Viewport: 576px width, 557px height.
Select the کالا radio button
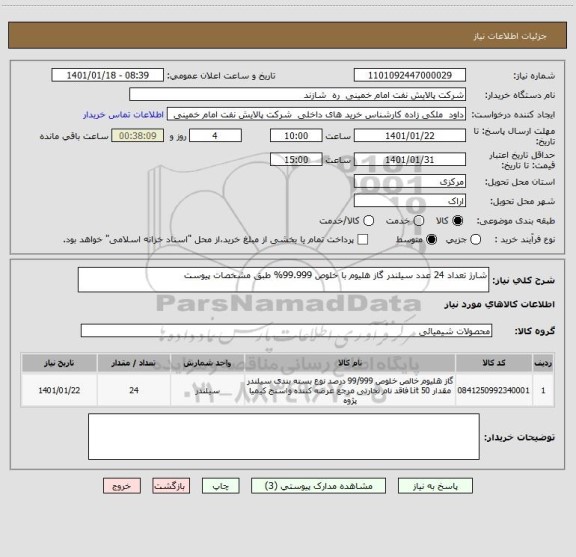coord(458,220)
